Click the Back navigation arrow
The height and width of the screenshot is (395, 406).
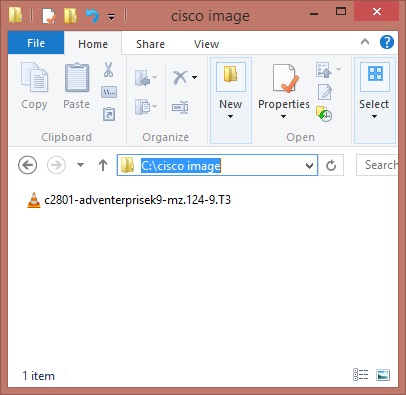tap(27, 165)
